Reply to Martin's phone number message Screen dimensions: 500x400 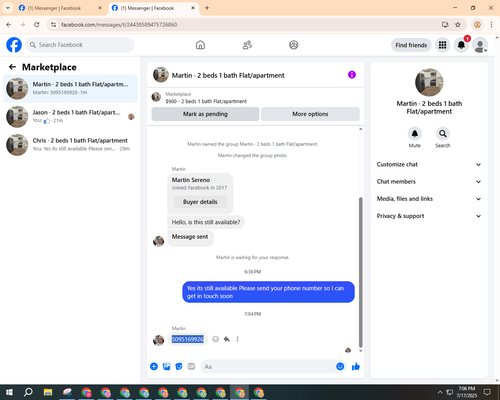click(x=227, y=339)
